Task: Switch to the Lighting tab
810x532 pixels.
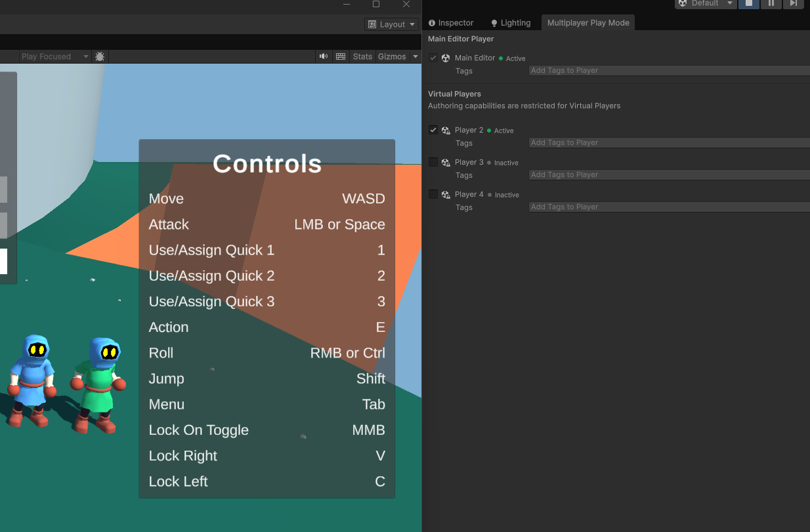Action: click(511, 23)
